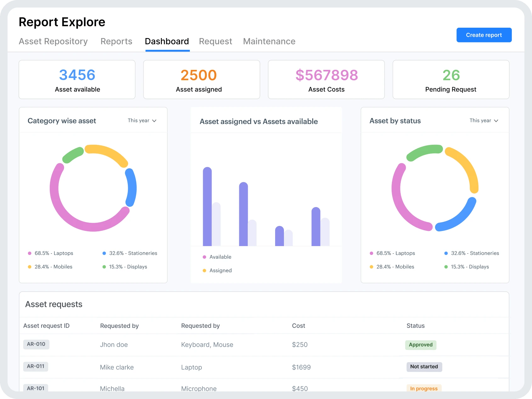Click the Report Explore page title

62,22
